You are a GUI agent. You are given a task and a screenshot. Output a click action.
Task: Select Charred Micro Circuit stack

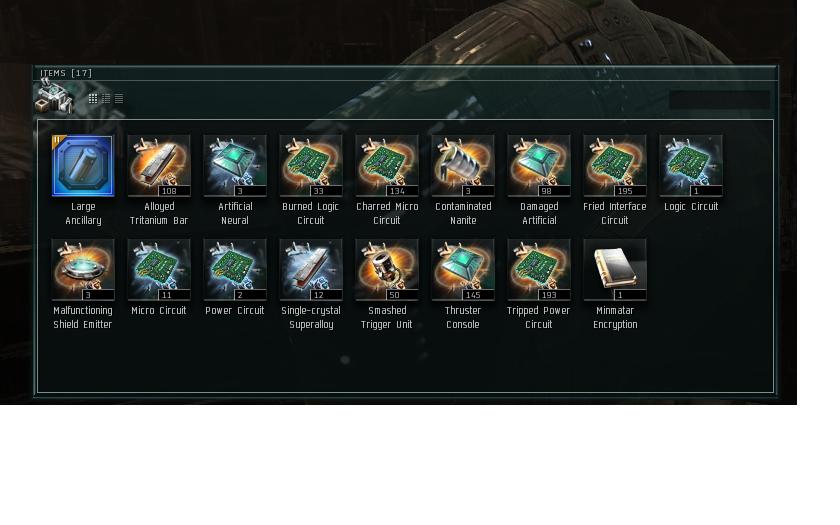(x=387, y=166)
